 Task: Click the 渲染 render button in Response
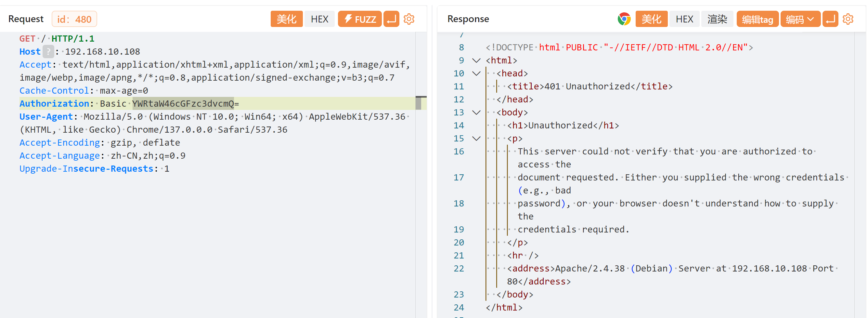click(717, 19)
